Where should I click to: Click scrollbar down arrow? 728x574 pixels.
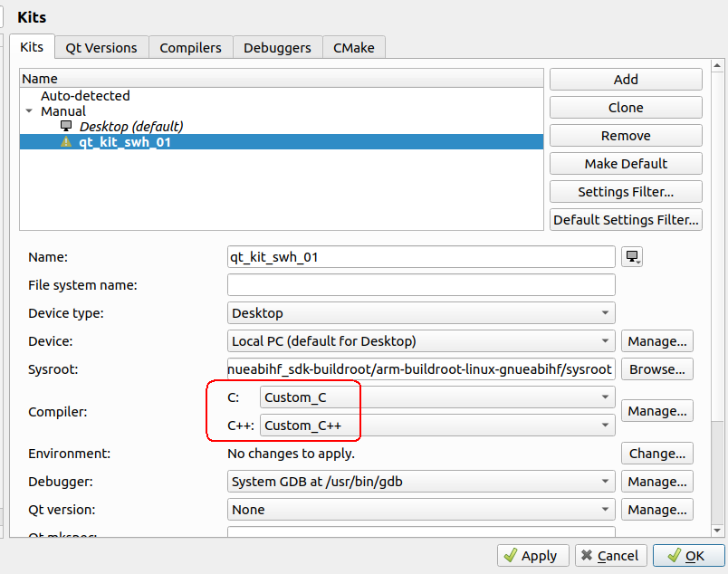[717, 531]
